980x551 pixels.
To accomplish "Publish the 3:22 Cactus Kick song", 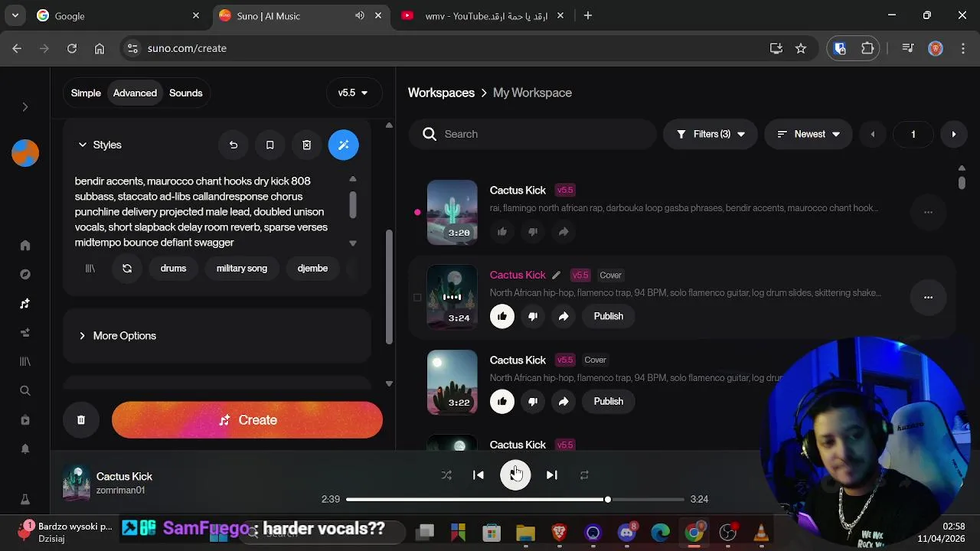I will [609, 401].
